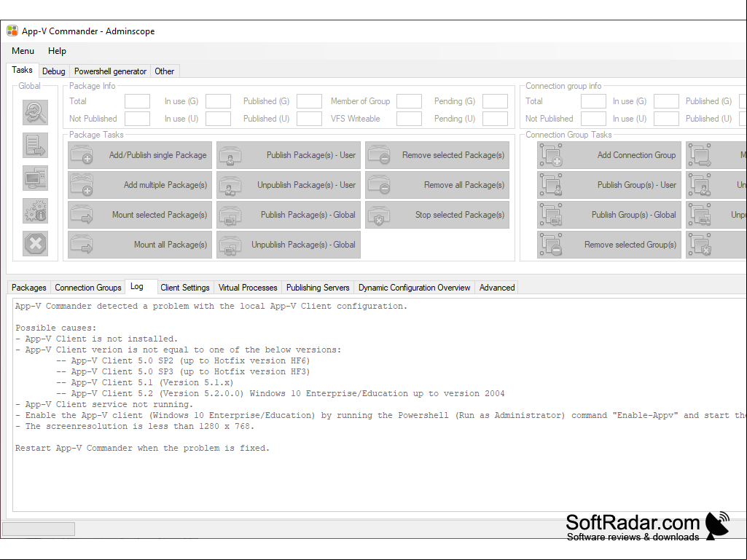Click Connection group info In use (U) field

pos(666,119)
